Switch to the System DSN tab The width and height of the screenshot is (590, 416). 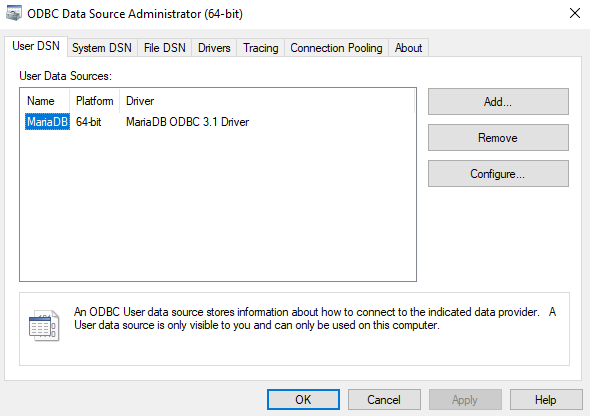[102, 48]
